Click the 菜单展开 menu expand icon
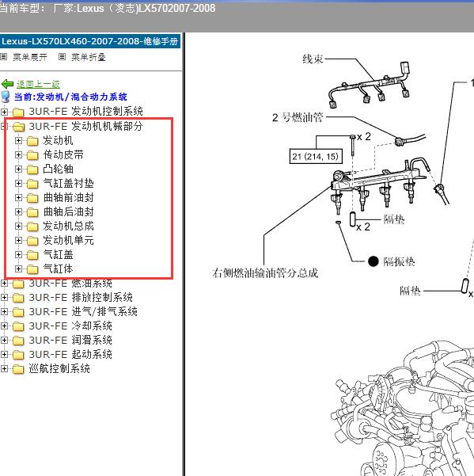The height and width of the screenshot is (476, 474). (x=3, y=57)
